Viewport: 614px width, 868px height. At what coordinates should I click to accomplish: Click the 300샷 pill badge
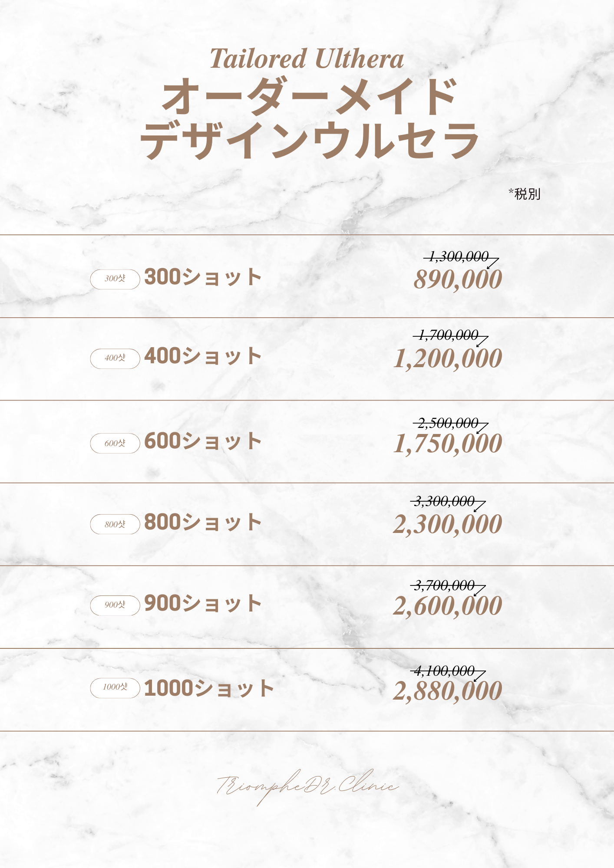click(115, 279)
